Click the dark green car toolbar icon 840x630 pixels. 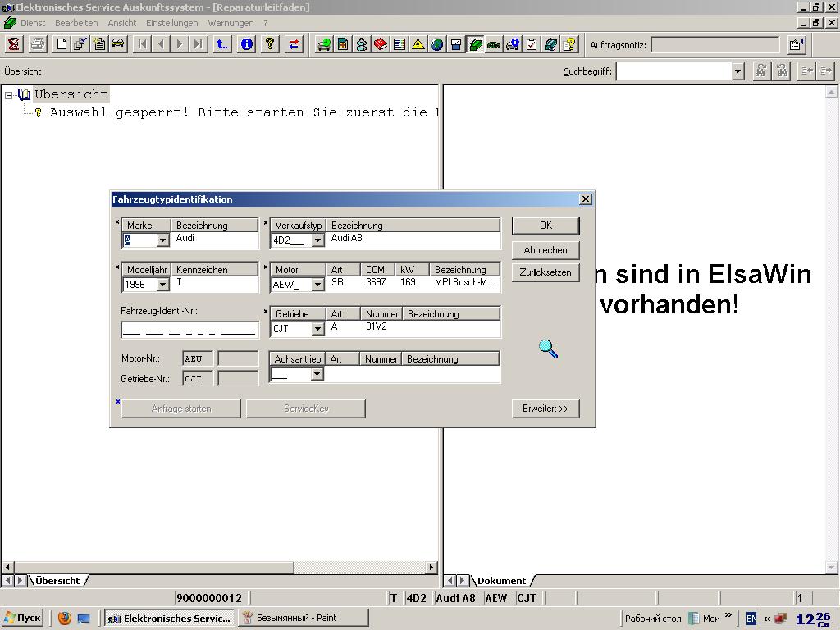click(x=494, y=44)
